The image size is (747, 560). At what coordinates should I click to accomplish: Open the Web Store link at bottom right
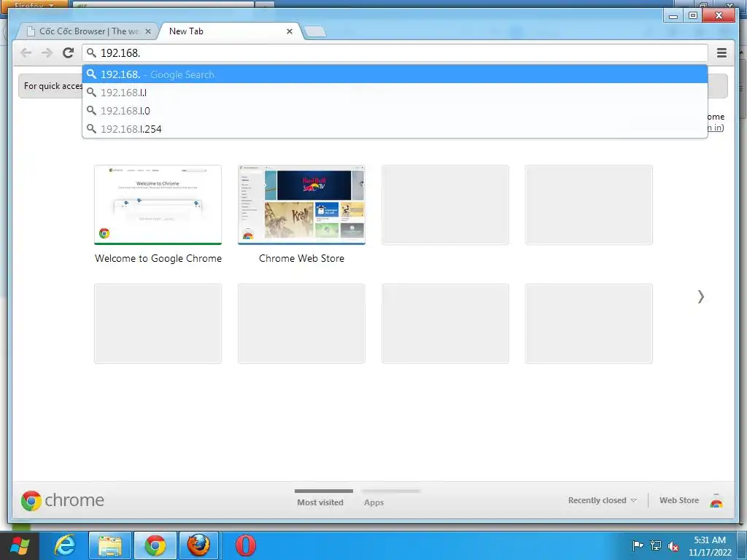679,500
